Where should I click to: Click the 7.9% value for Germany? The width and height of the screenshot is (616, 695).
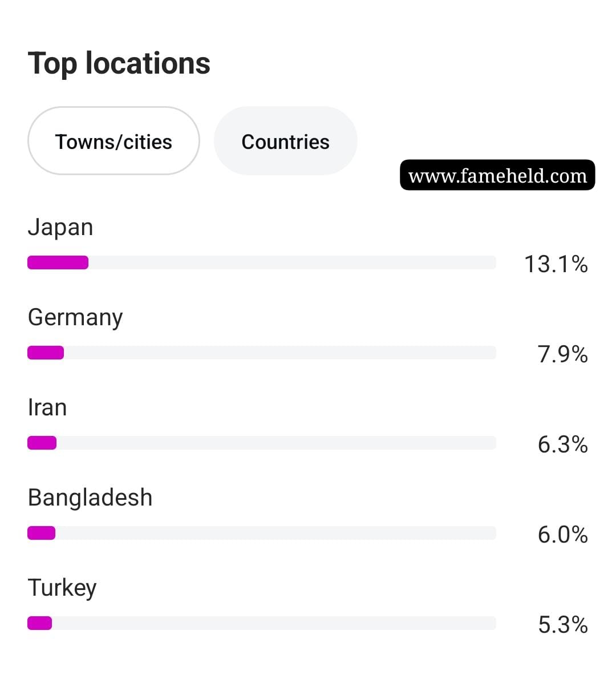[563, 354]
